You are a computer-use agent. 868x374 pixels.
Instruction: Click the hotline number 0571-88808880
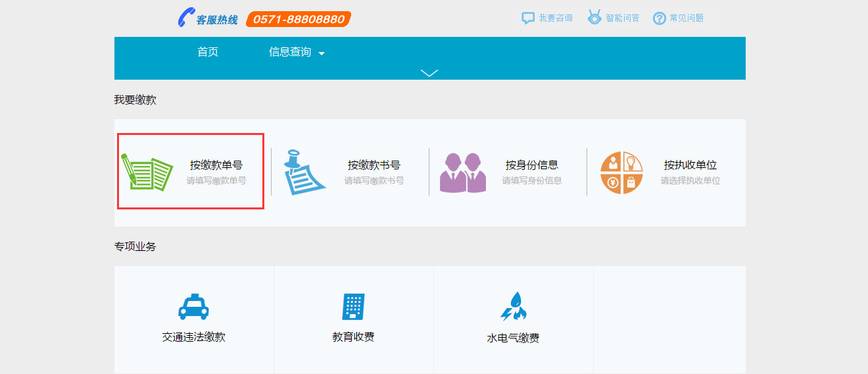pos(299,20)
